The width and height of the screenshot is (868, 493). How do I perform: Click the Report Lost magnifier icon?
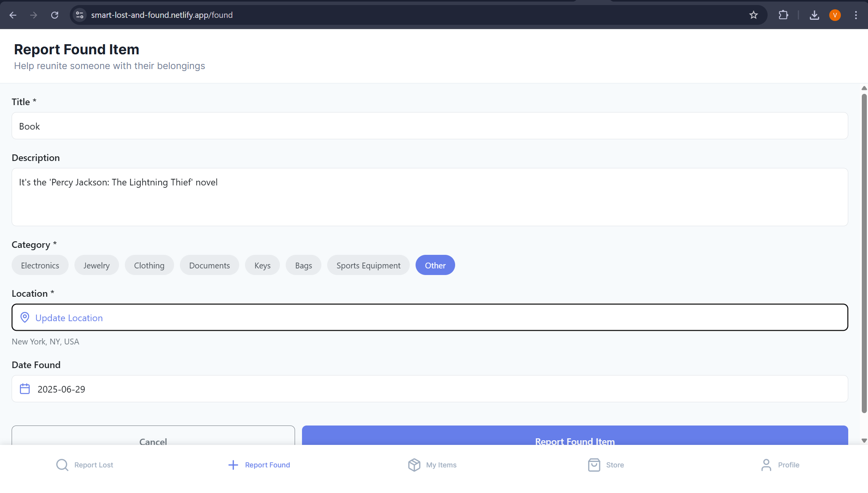pos(62,465)
